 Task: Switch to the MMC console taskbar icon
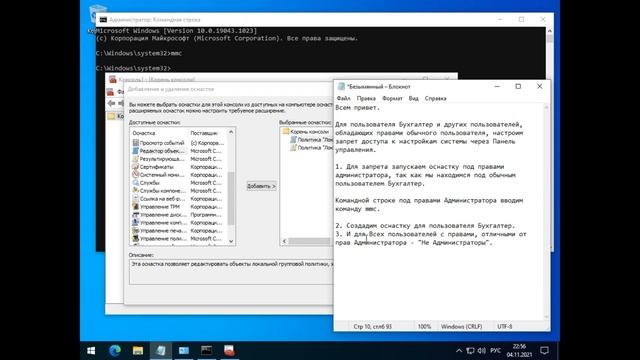pos(229,351)
